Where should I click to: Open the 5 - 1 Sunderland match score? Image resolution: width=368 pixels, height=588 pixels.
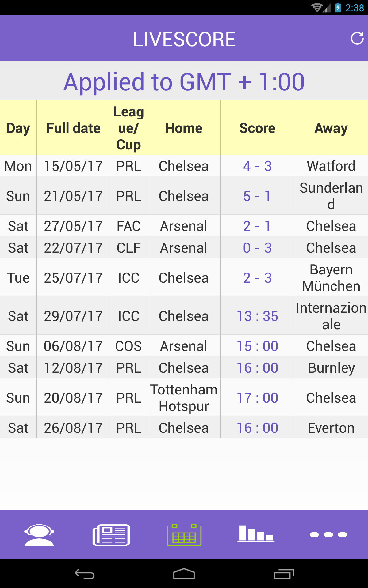[257, 196]
